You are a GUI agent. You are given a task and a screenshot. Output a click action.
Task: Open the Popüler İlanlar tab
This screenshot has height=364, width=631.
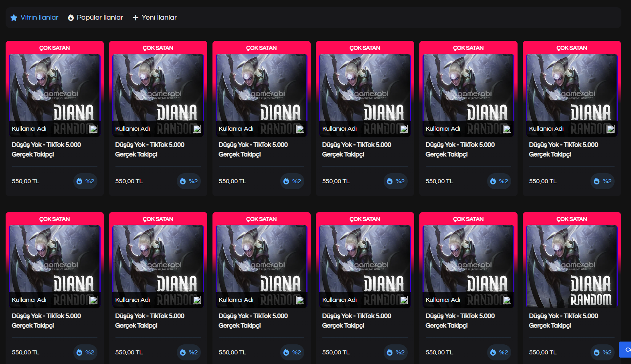tap(95, 18)
